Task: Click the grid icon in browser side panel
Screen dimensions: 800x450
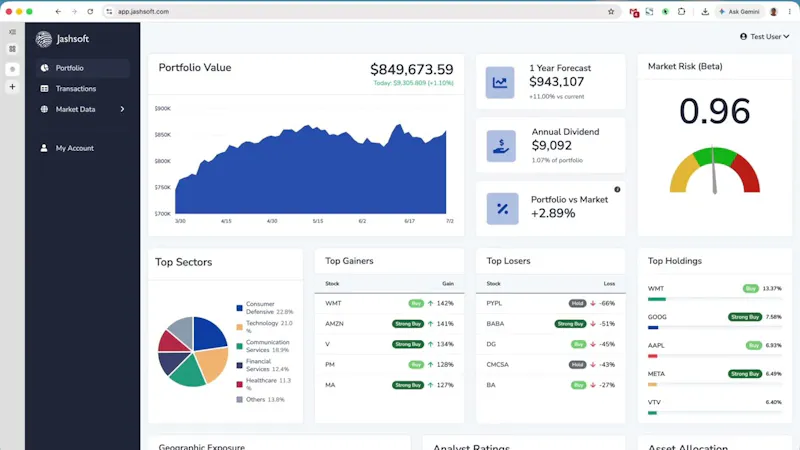Action: click(x=12, y=49)
